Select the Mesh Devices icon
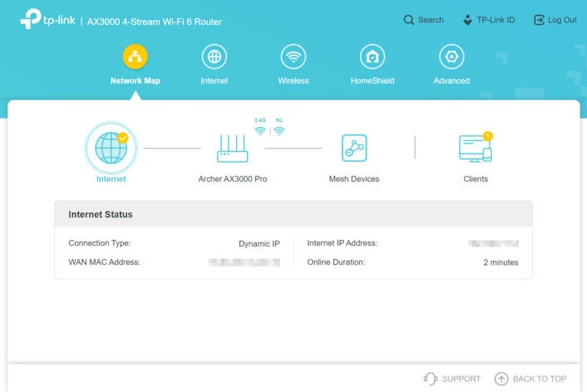 click(354, 149)
